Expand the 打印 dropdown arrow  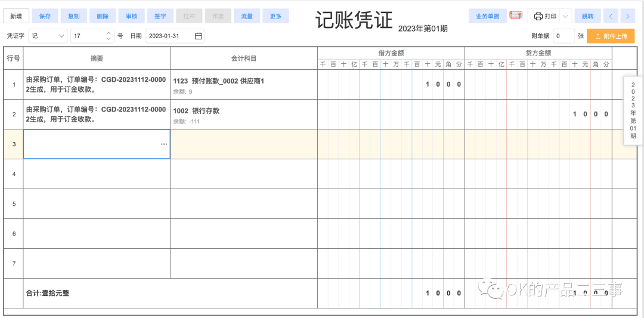(565, 17)
